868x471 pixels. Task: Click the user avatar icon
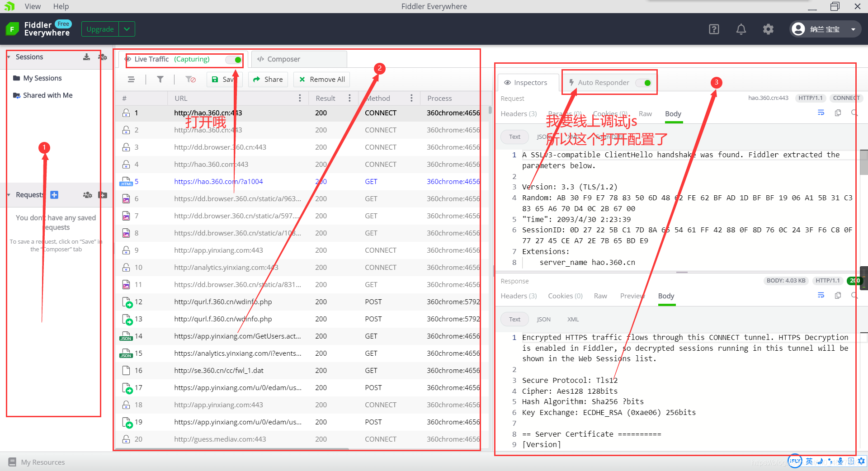pyautogui.click(x=798, y=29)
